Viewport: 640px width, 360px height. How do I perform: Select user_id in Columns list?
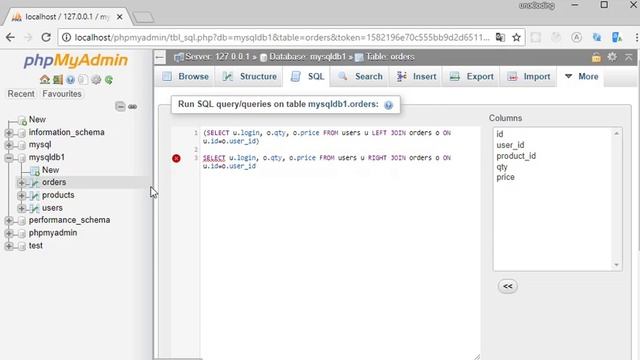[510, 145]
